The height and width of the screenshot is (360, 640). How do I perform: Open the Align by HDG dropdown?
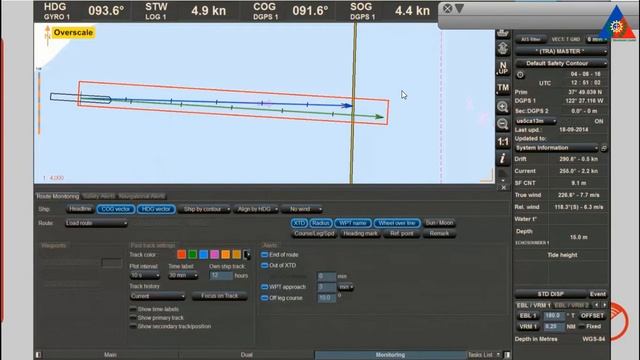pos(256,209)
